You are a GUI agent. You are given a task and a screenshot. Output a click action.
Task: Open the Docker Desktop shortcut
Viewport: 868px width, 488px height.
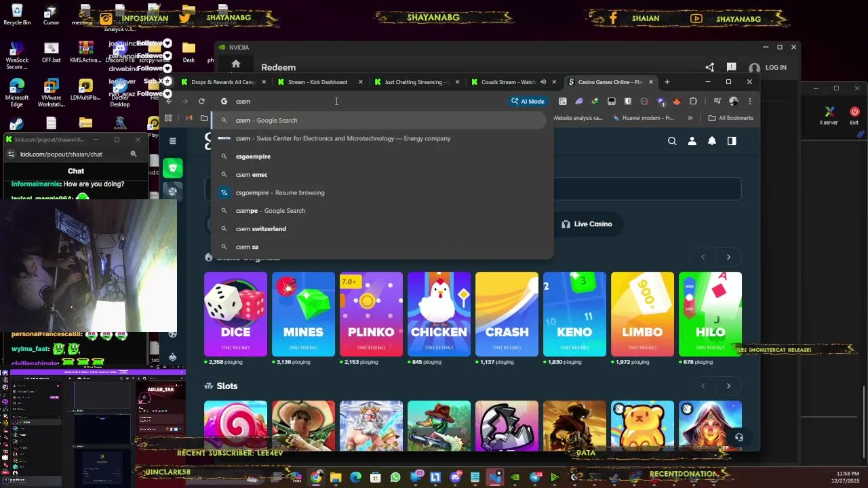(x=120, y=93)
